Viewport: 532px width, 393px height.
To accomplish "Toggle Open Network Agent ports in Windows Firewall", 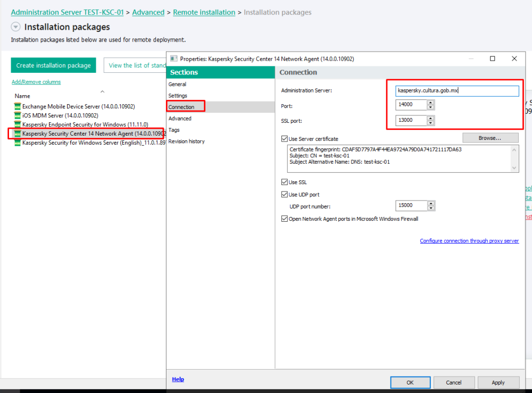I will coord(285,219).
